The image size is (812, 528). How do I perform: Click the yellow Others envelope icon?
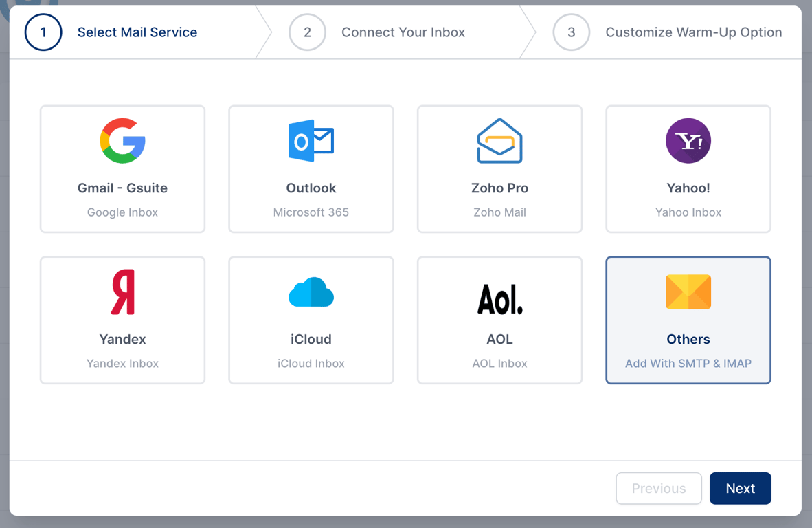coord(688,292)
